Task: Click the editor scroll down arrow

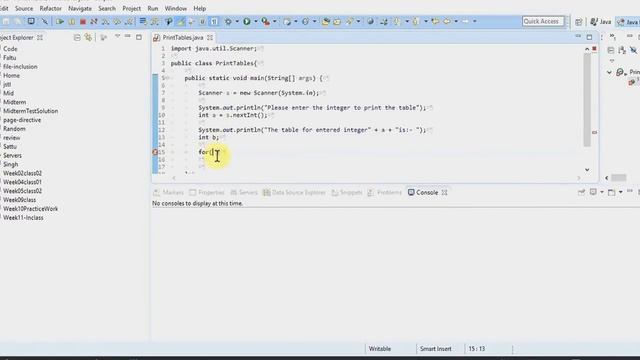Action: [587, 169]
